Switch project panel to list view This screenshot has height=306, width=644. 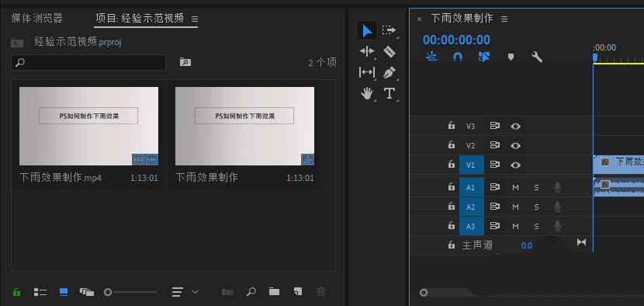click(x=40, y=292)
